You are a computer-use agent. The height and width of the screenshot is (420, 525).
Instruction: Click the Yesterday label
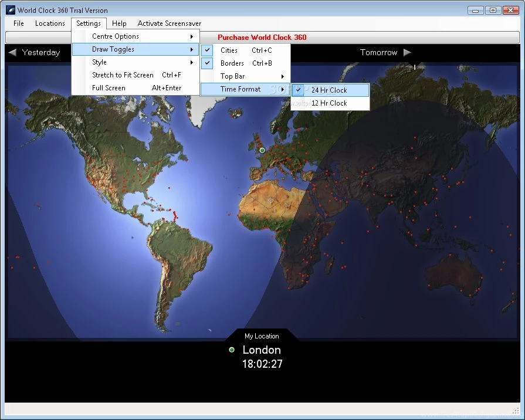click(41, 53)
